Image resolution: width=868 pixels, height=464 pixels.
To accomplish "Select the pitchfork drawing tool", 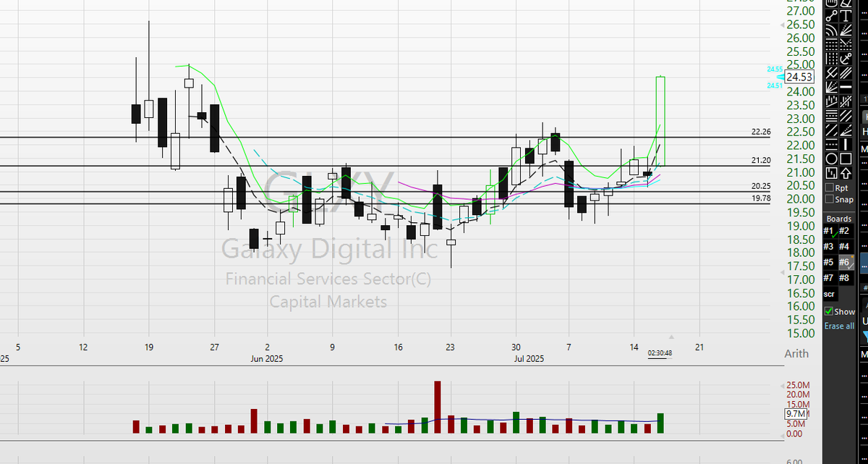I will click(x=831, y=72).
